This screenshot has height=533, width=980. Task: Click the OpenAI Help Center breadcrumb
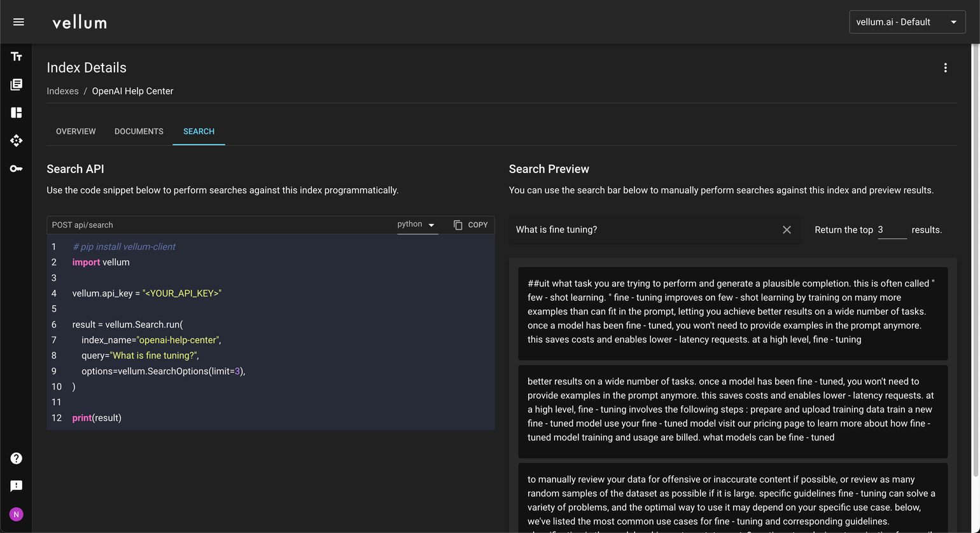tap(132, 91)
